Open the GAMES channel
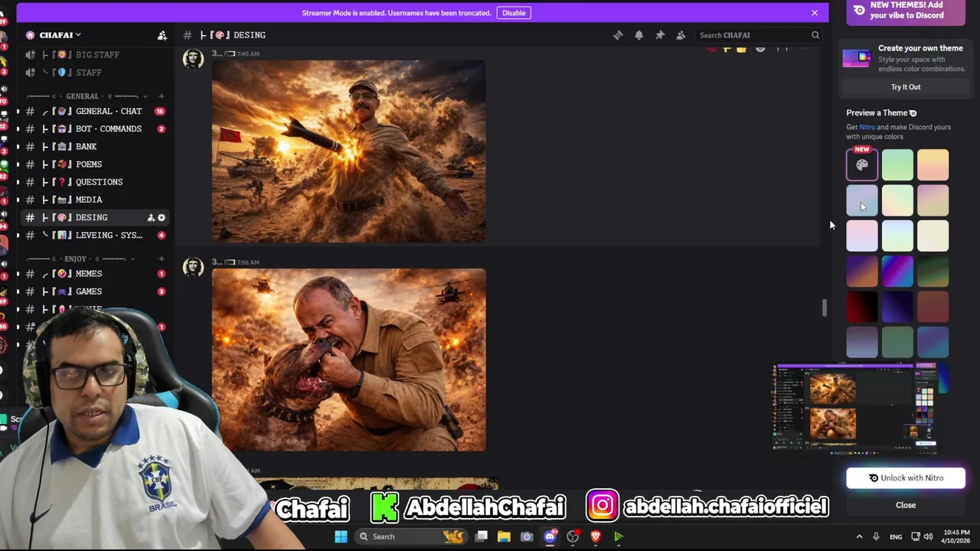The height and width of the screenshot is (551, 980). (x=96, y=292)
